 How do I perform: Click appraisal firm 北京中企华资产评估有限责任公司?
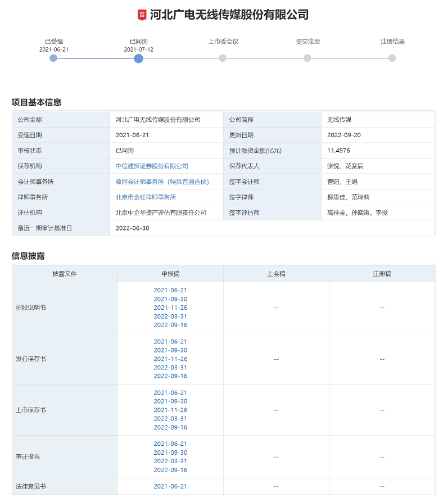coord(161,212)
